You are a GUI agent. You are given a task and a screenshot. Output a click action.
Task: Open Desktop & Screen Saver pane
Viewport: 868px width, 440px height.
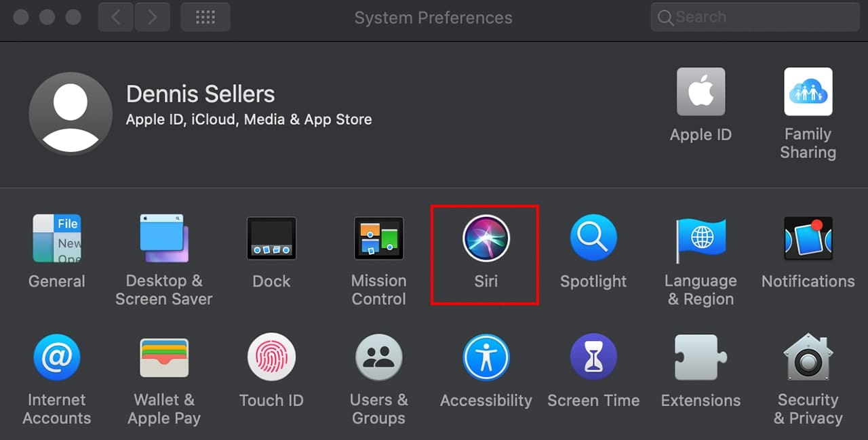click(x=164, y=239)
